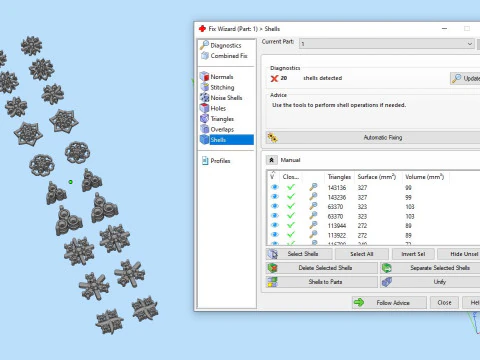This screenshot has height=360, width=480.
Task: Click the Profiles document icon
Action: coord(205,161)
